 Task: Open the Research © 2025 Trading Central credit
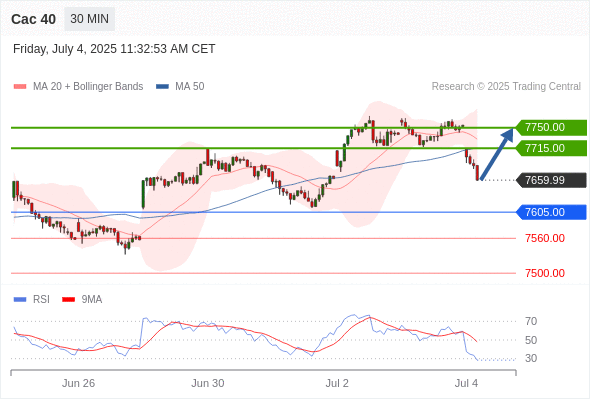tap(506, 87)
